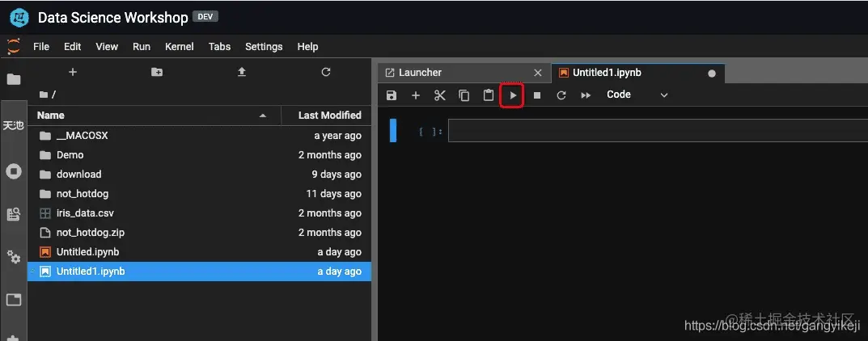Open the Help menu
The width and height of the screenshot is (868, 341).
[307, 46]
